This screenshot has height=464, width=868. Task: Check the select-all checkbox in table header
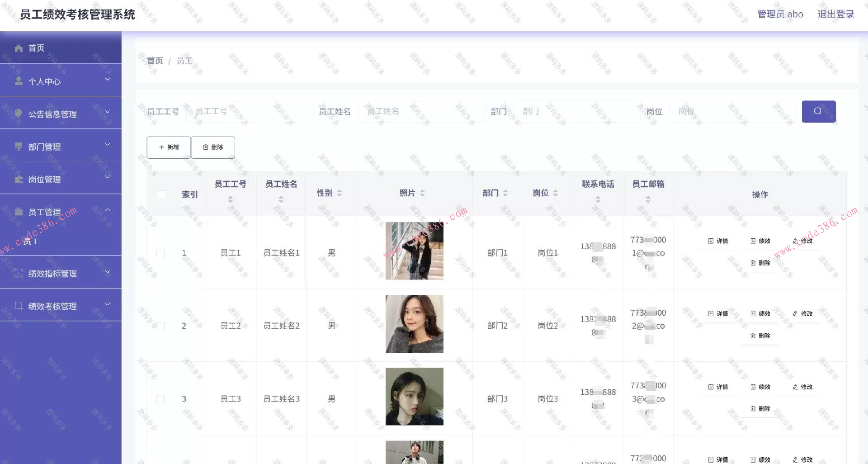[161, 194]
